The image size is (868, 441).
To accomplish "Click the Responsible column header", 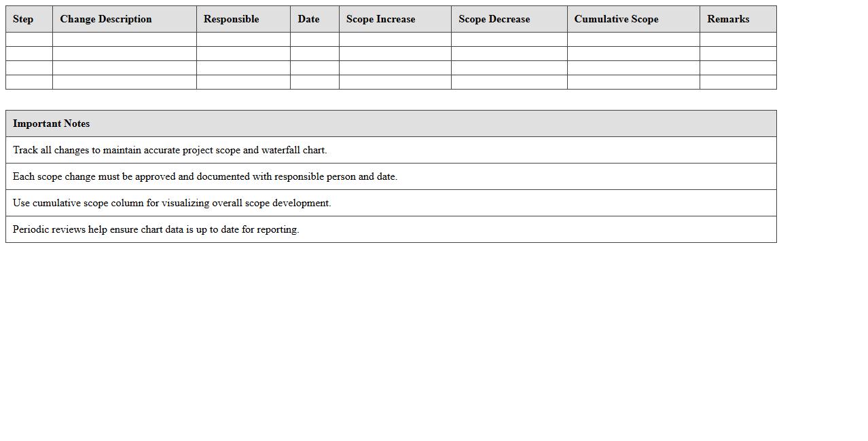I will click(231, 19).
